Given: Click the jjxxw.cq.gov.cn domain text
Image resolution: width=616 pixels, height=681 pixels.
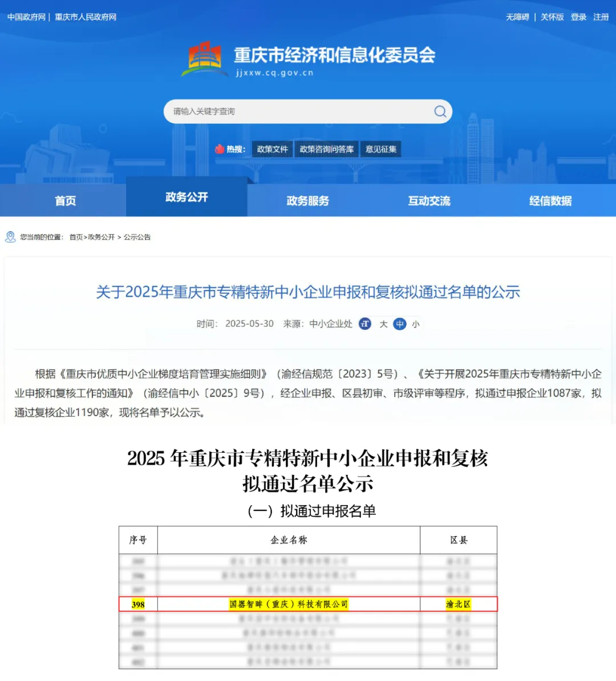Looking at the screenshot, I should pyautogui.click(x=275, y=73).
